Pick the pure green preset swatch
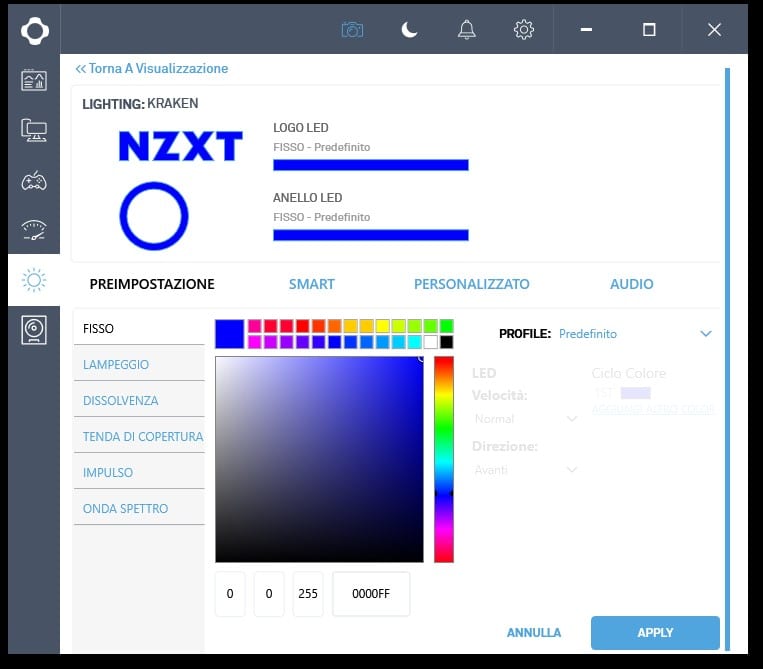Image resolution: width=763 pixels, height=669 pixels. pyautogui.click(x=446, y=325)
